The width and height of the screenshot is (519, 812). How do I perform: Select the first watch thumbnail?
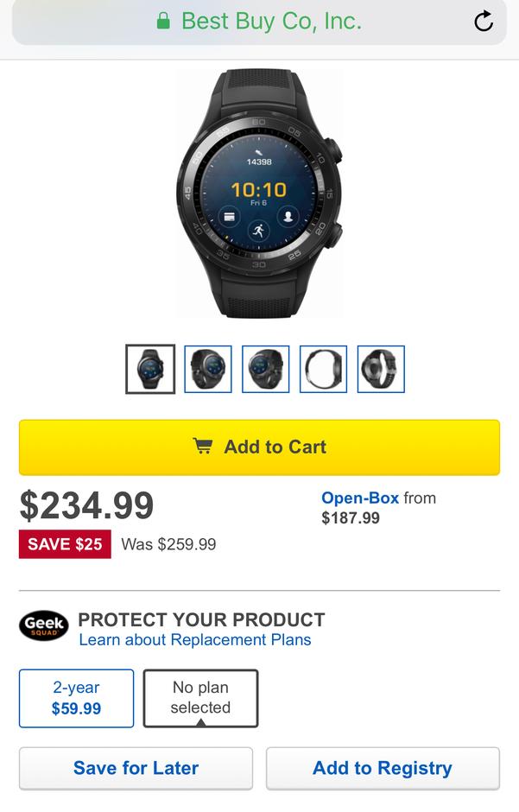point(150,369)
